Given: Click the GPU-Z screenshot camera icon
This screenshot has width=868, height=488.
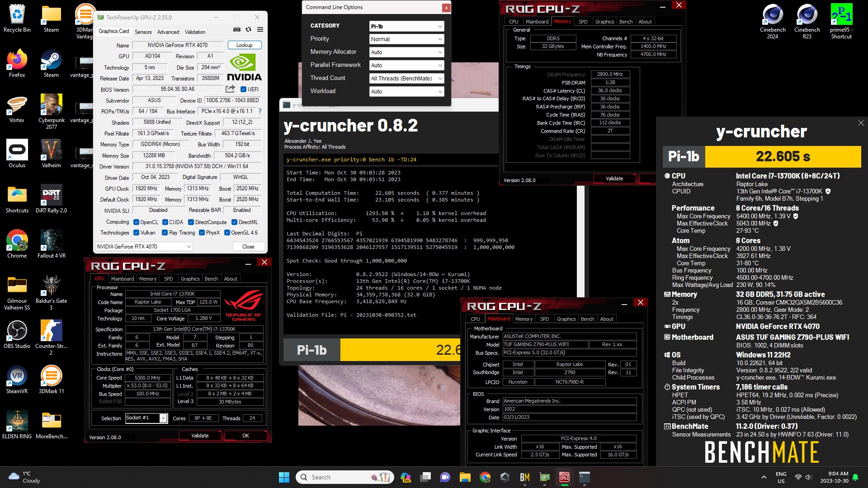Looking at the screenshot, I should click(236, 30).
